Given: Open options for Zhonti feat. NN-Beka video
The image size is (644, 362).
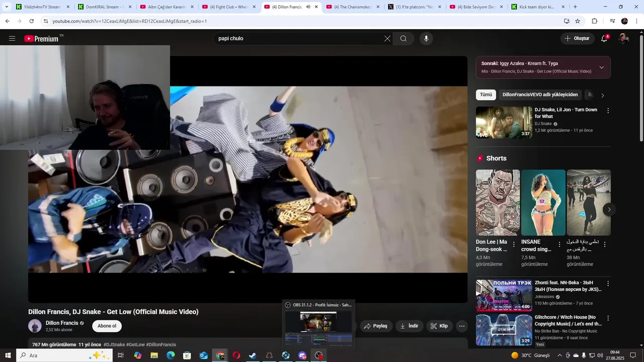Looking at the screenshot, I should pos(608,284).
